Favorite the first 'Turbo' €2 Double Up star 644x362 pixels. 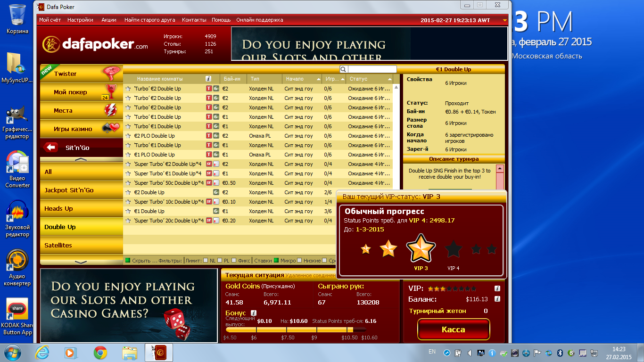[128, 89]
